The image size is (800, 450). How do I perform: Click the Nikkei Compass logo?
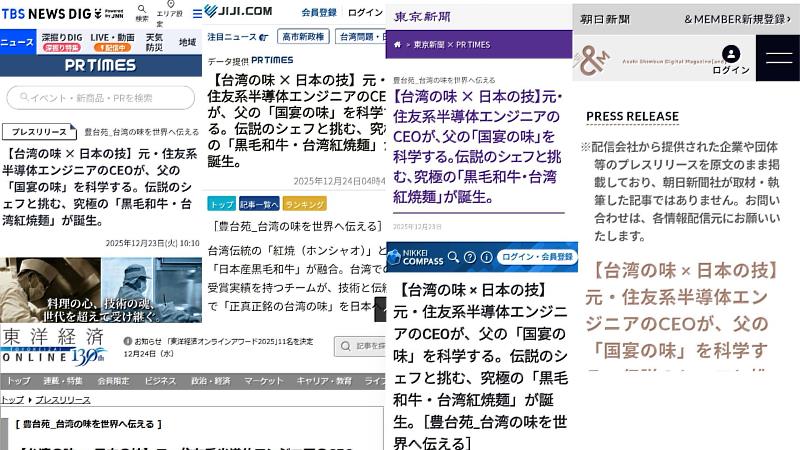click(416, 257)
